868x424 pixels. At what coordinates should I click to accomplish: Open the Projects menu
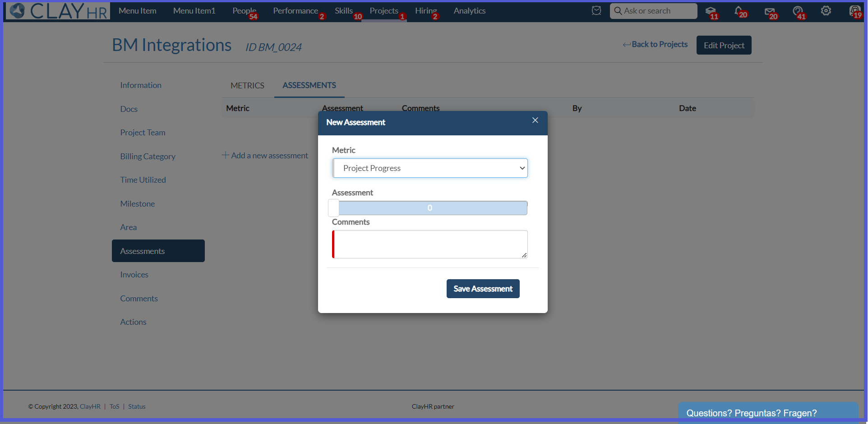(384, 11)
